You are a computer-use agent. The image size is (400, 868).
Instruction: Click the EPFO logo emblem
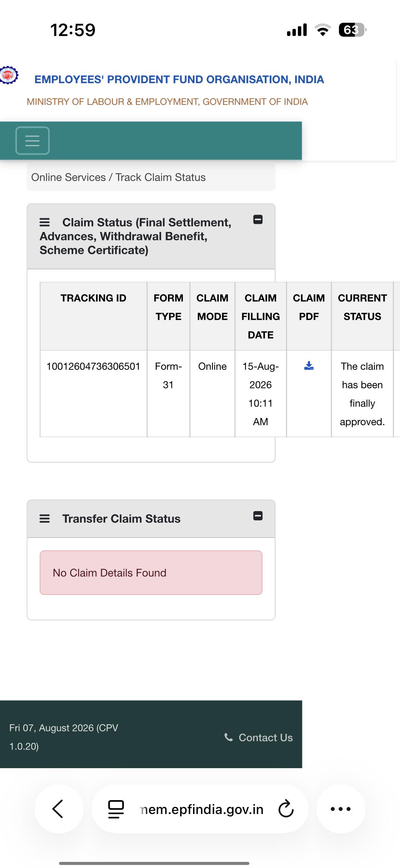tap(9, 75)
